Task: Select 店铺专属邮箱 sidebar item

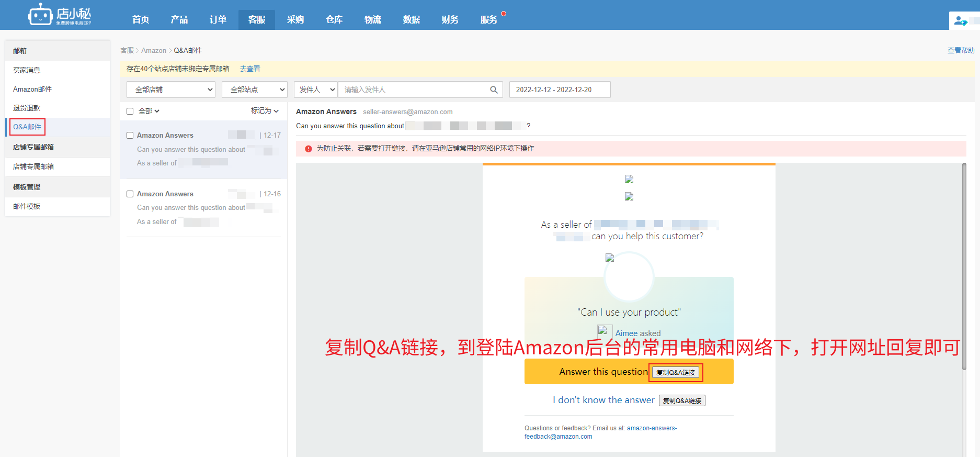Action: click(x=58, y=166)
